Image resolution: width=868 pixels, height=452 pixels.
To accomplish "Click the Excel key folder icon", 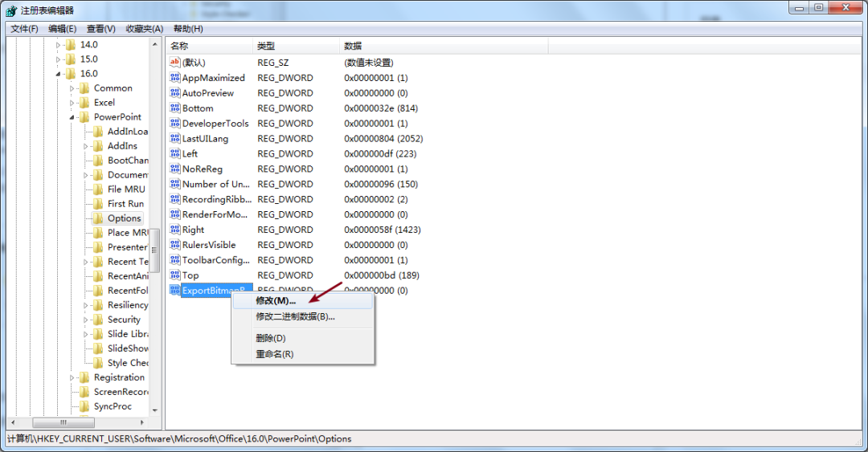I will coord(84,102).
